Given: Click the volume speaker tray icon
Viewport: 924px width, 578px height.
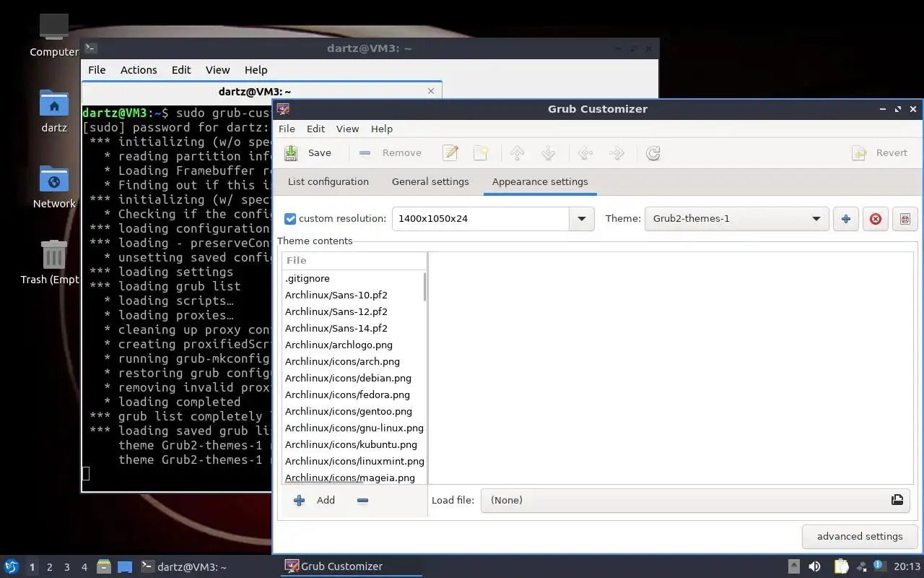Looking at the screenshot, I should tap(814, 567).
